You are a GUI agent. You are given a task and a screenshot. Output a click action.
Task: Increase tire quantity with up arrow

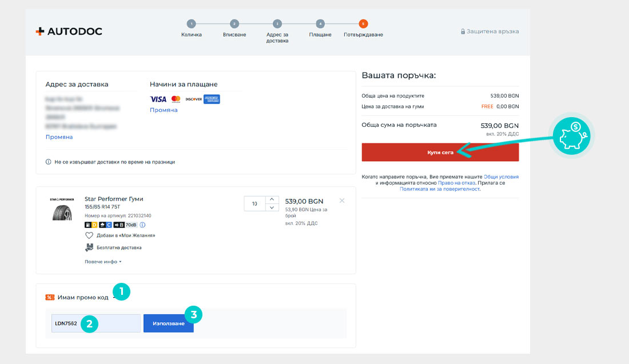(x=272, y=199)
